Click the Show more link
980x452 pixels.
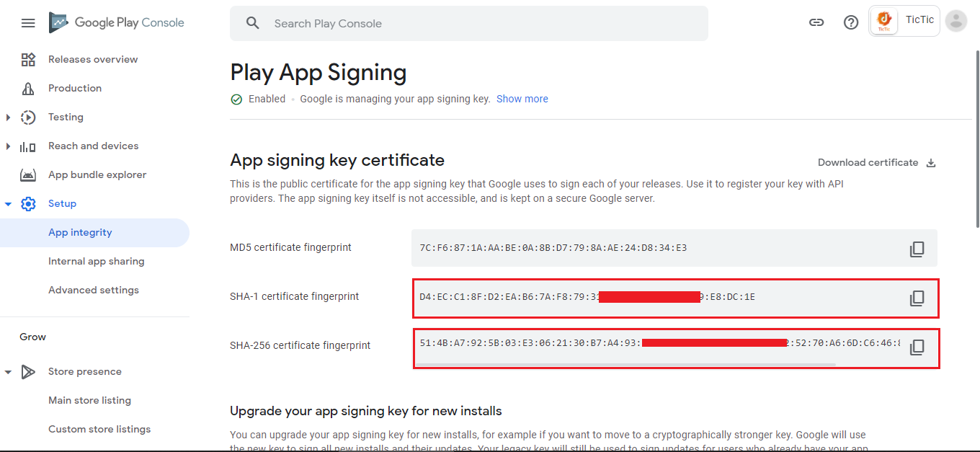[x=522, y=99]
